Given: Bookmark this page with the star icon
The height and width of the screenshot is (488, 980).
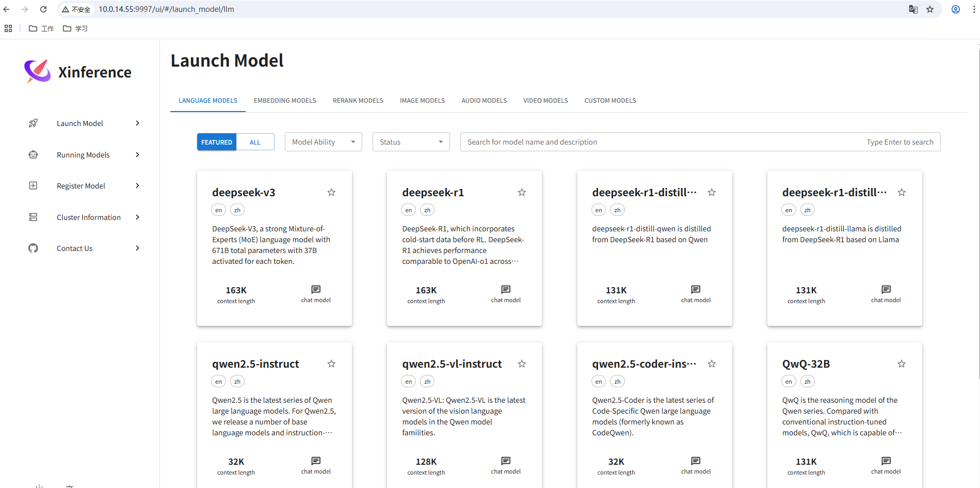Looking at the screenshot, I should click(930, 9).
